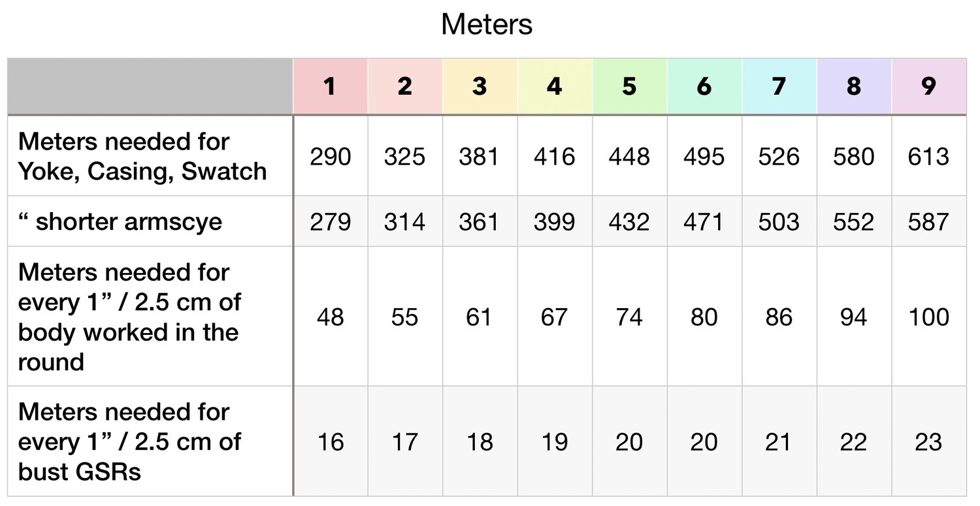Select the yellow column header 3
This screenshot has height=506, width=980.
point(480,86)
